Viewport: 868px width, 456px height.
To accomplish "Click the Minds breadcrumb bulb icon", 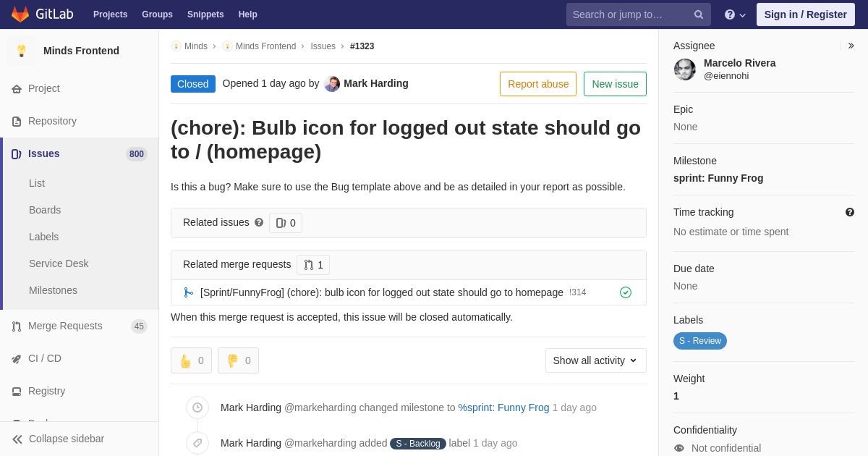I will [176, 46].
